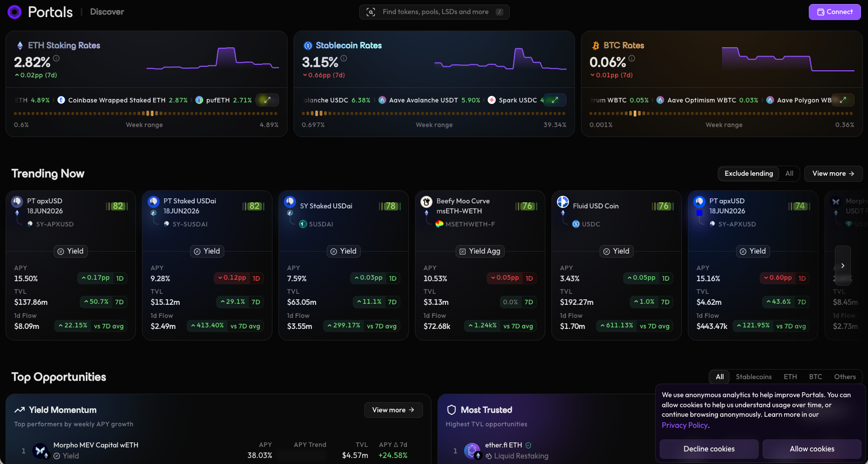This screenshot has height=464, width=868.
Task: Click the info icon next to 0.06%
Action: point(632,58)
